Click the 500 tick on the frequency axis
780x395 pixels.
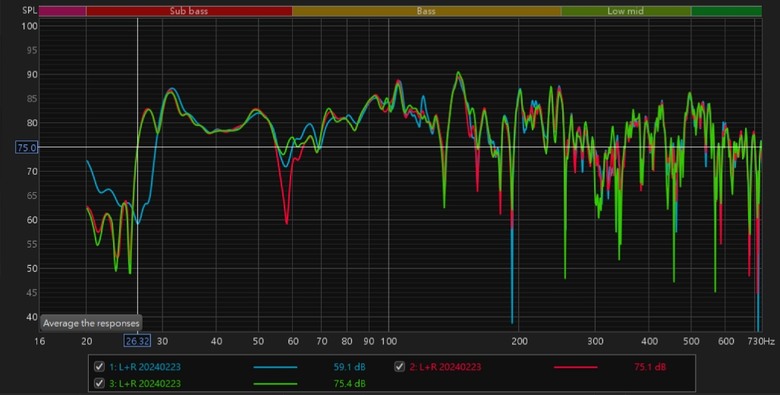(691, 341)
